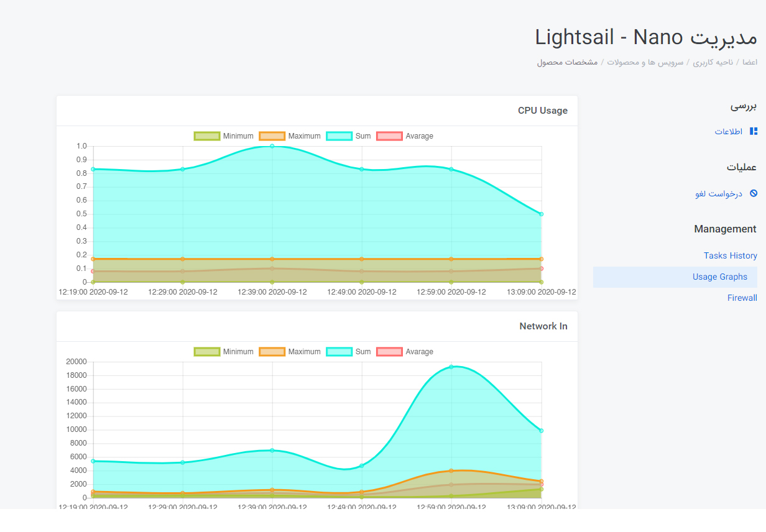The width and height of the screenshot is (766, 532).
Task: Click the dashboard icon beside اطلاعات
Action: coord(754,131)
